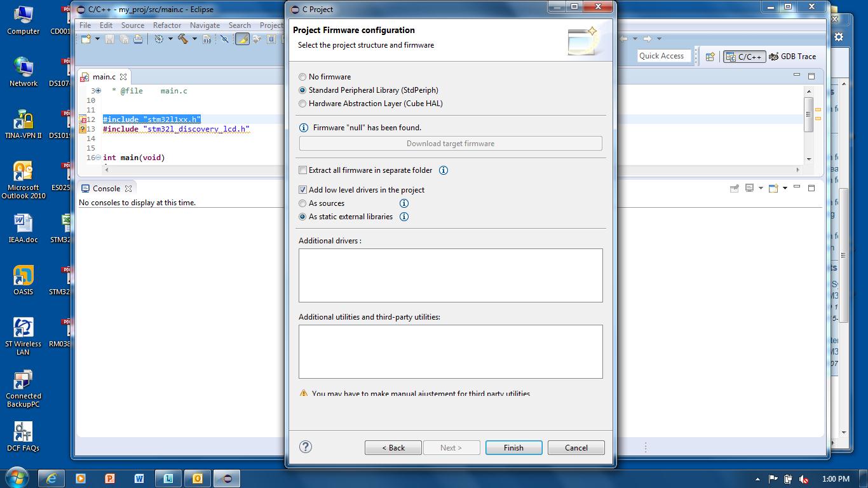Select the main.c editor tab

click(104, 77)
